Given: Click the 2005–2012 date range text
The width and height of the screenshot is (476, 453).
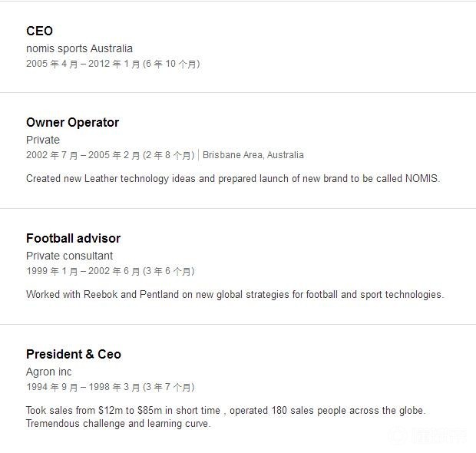Looking at the screenshot, I should click(x=83, y=64).
